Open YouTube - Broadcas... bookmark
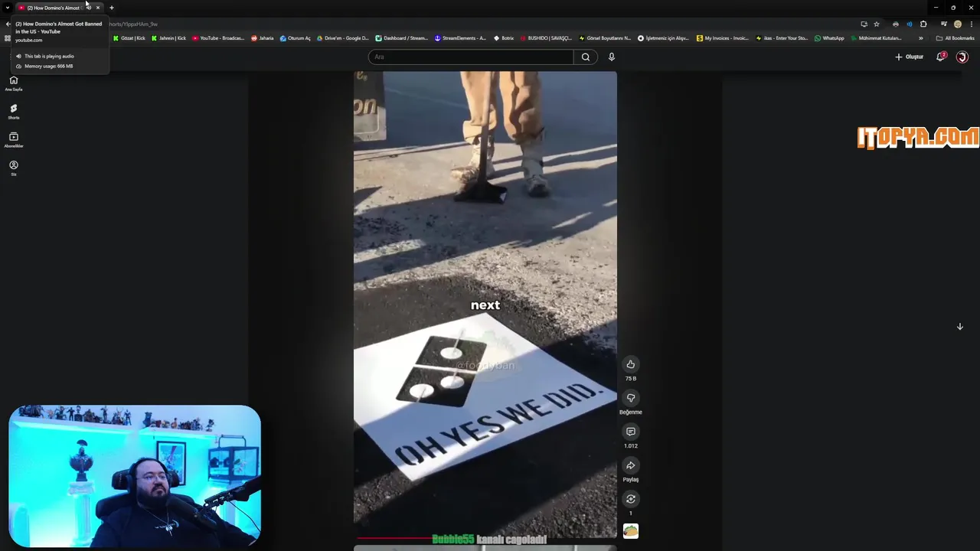This screenshot has width=980, height=551. coord(218,38)
